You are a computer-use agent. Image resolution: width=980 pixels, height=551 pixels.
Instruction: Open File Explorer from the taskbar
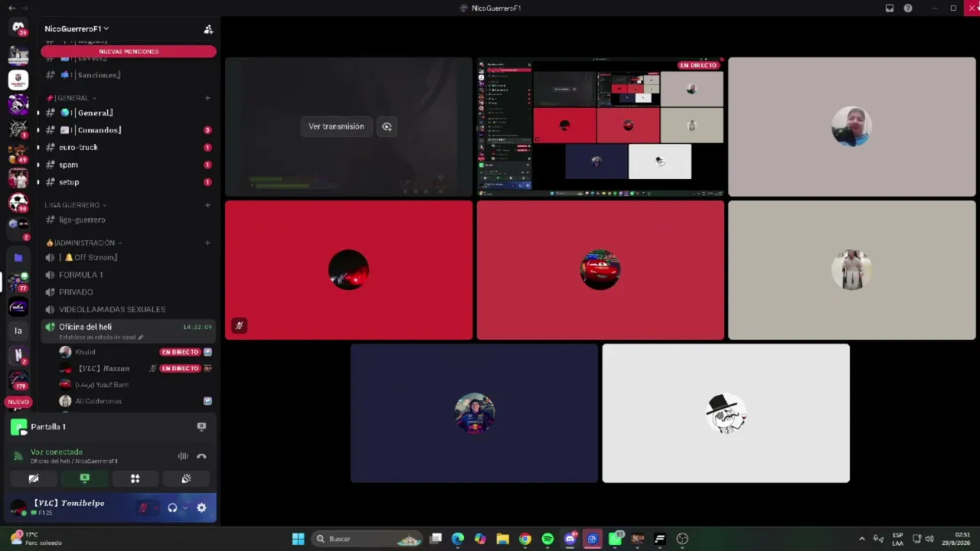coord(503,539)
